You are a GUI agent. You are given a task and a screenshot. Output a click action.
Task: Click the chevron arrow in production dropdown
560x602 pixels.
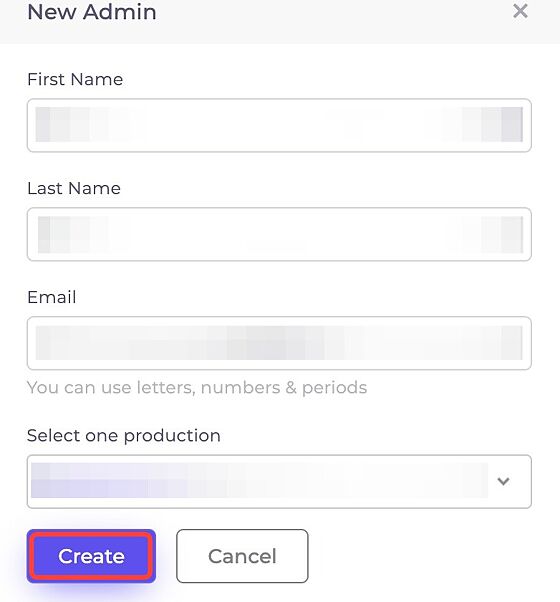pyautogui.click(x=503, y=481)
